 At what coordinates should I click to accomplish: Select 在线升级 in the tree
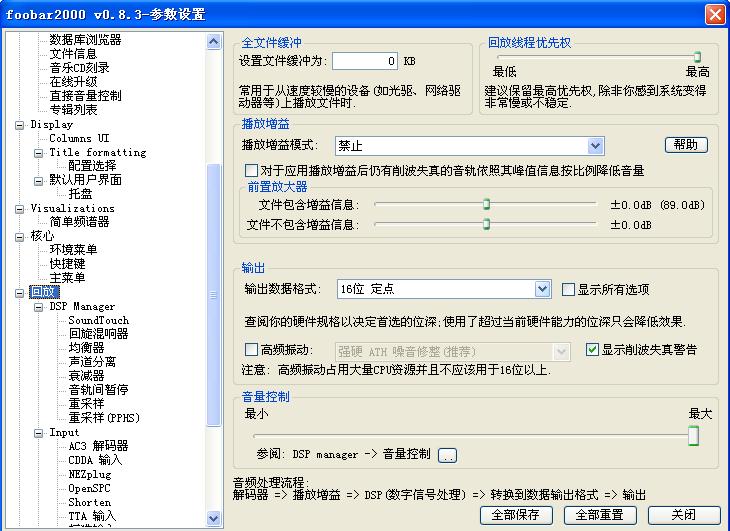[73, 81]
